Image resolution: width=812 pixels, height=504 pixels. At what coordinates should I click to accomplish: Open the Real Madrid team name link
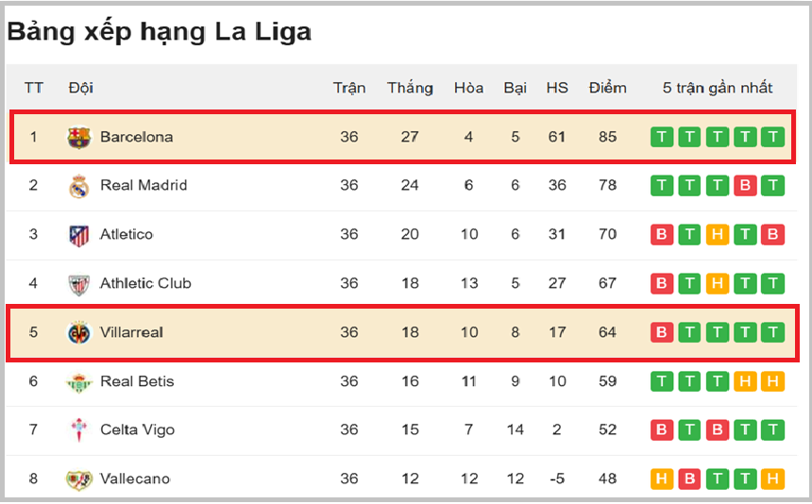pyautogui.click(x=144, y=185)
